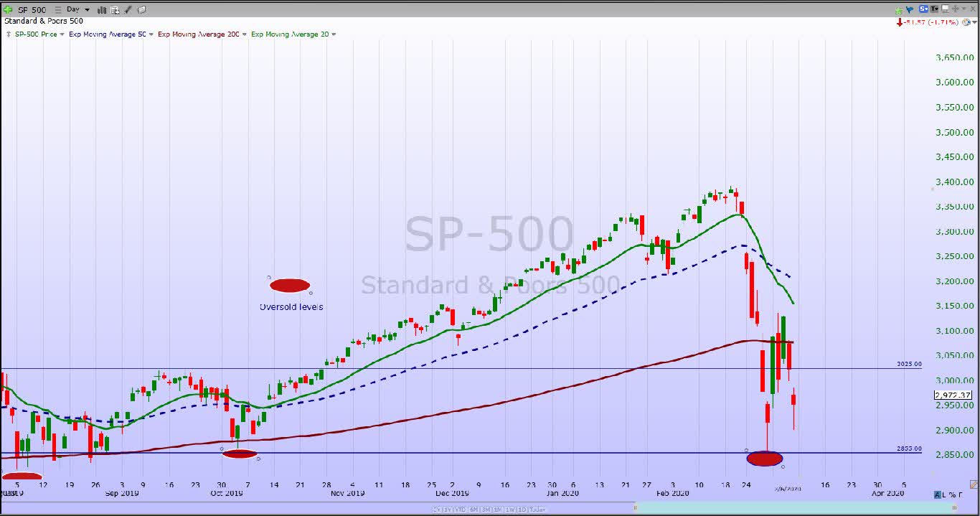
Task: Click the Oversold levels annotation text
Action: tap(291, 306)
